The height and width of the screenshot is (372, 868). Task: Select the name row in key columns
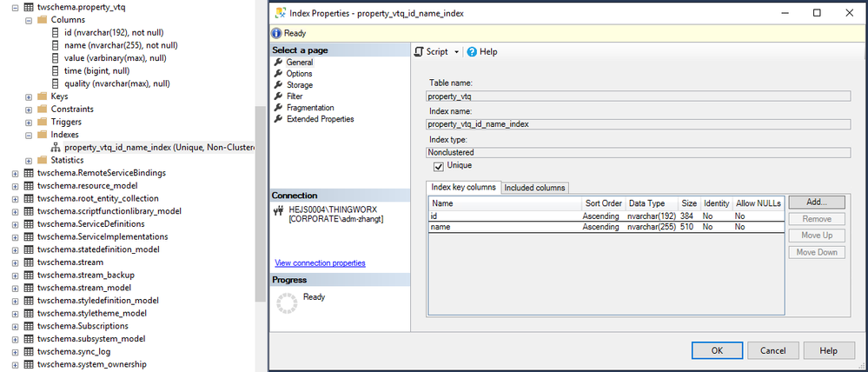[504, 227]
